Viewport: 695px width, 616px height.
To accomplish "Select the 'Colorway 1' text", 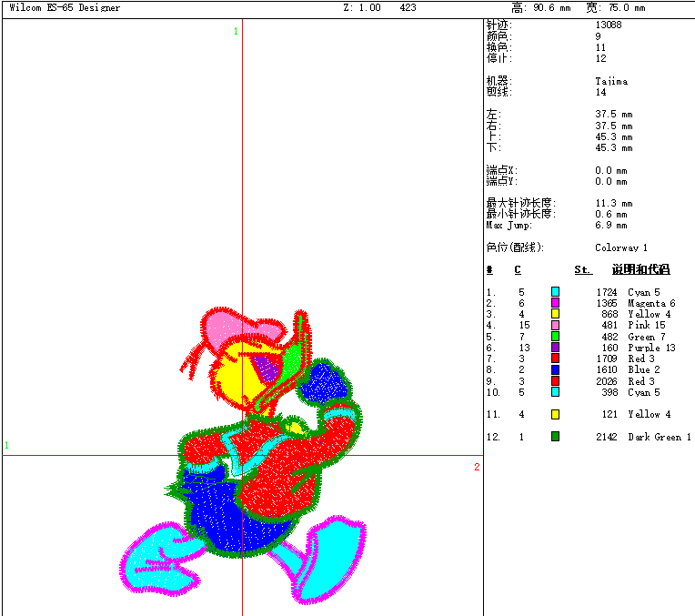I will [621, 247].
